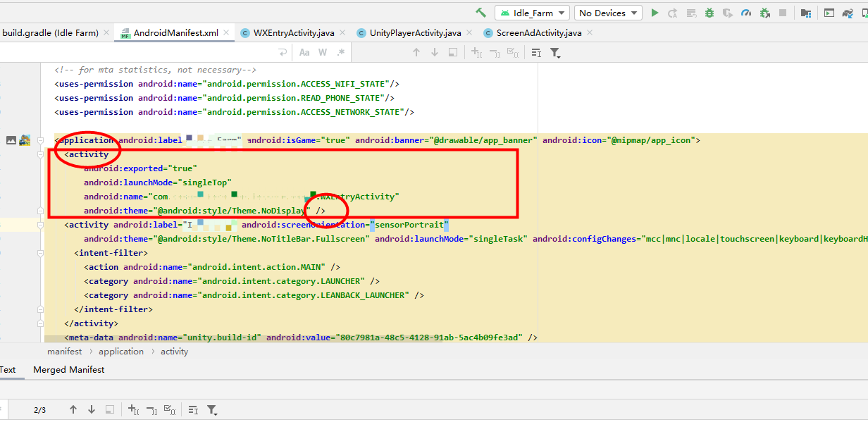Click the application breadcrumb
The image size is (868, 446).
[x=121, y=352]
